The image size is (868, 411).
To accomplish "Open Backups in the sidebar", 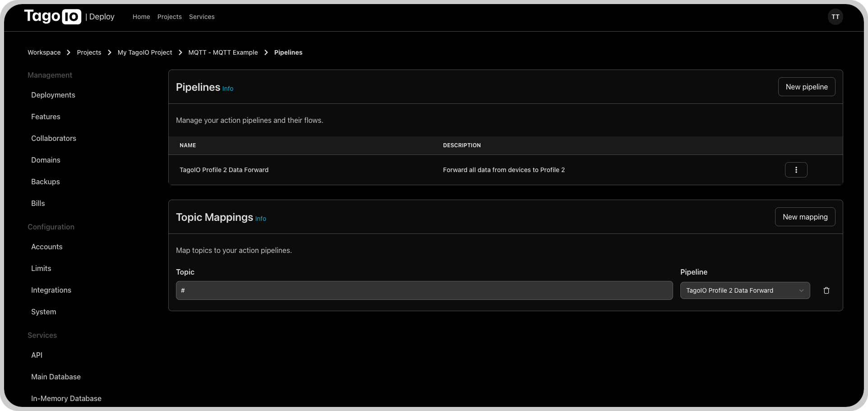I will coord(46,182).
